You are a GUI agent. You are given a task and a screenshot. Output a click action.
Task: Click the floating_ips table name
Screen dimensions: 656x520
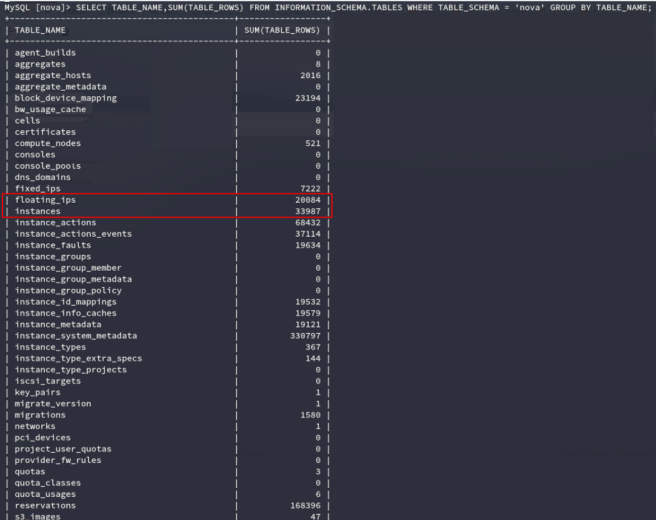46,200
